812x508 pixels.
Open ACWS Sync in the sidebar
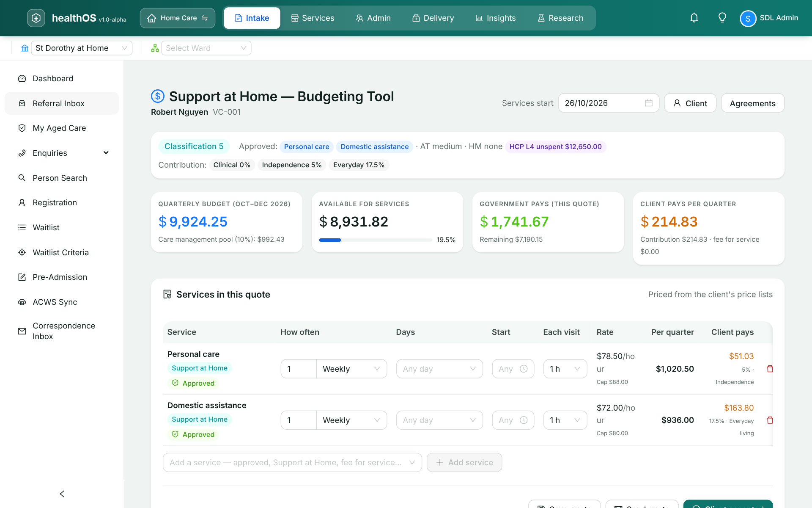pyautogui.click(x=62, y=302)
